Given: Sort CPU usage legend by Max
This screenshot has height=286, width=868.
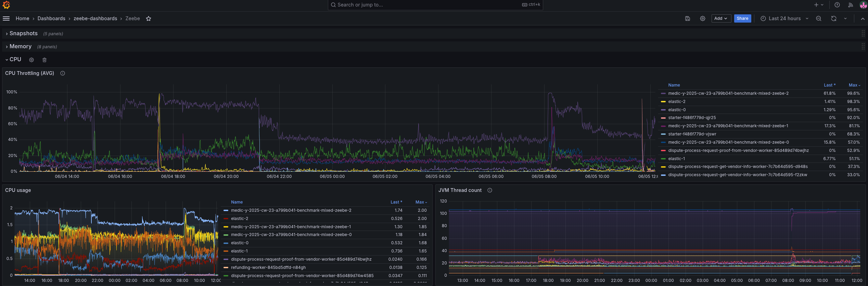Looking at the screenshot, I should pos(421,202).
